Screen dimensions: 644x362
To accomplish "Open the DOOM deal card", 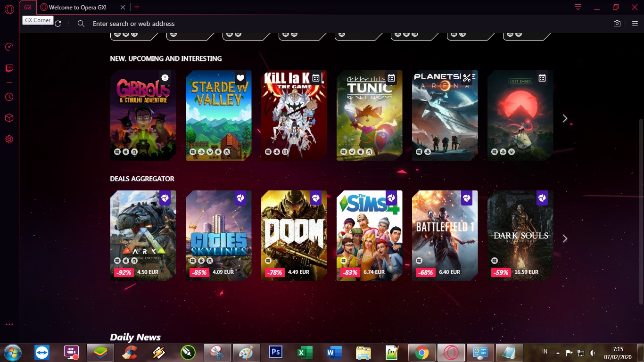I will (x=294, y=236).
